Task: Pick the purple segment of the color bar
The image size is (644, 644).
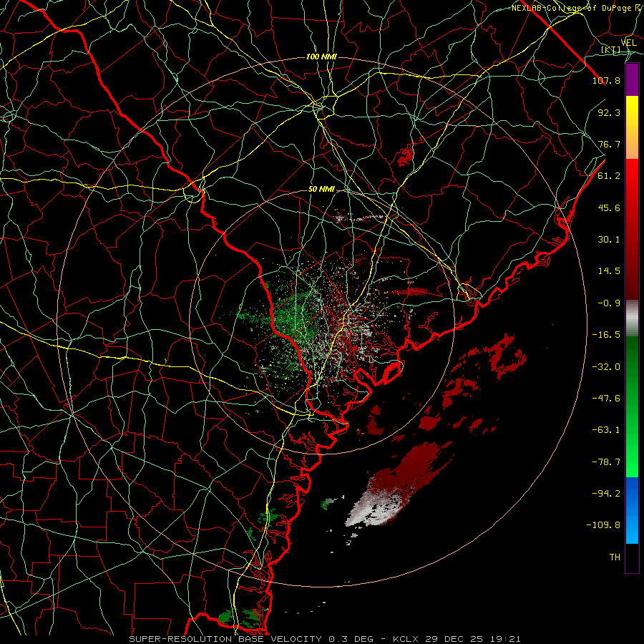Action: pos(632,80)
